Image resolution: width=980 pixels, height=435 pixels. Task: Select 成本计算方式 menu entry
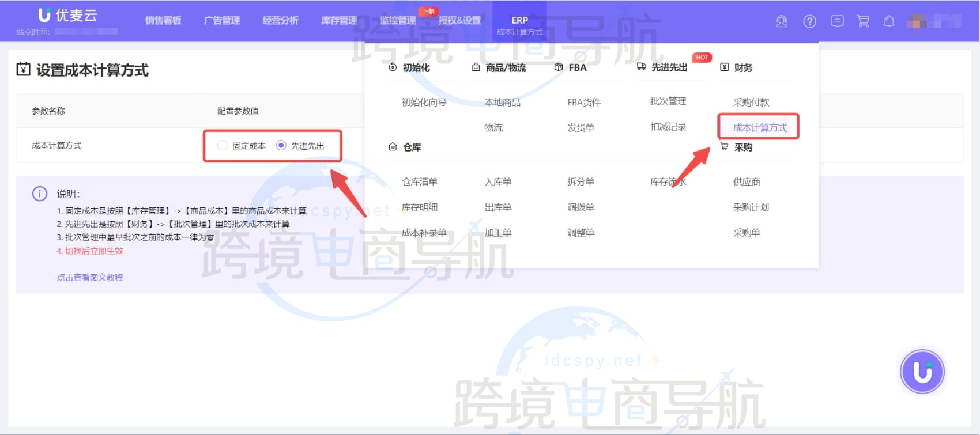click(760, 128)
